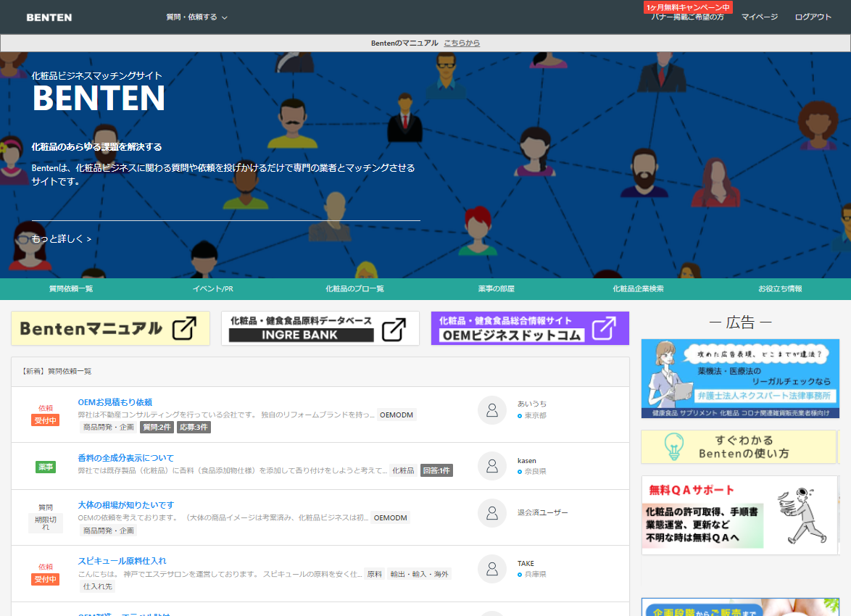Click the OEMビジネスドットコム banner
The width and height of the screenshot is (851, 616).
(x=531, y=328)
